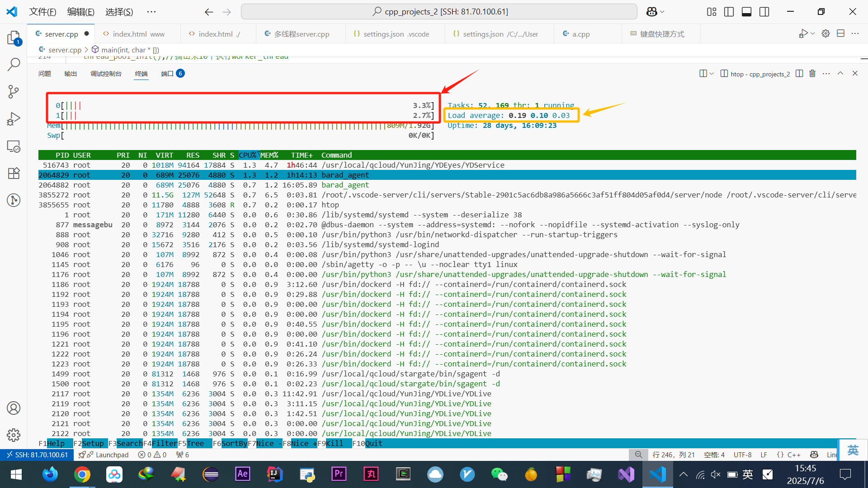
Task: Open the Search view in activity bar
Action: pos(14,65)
